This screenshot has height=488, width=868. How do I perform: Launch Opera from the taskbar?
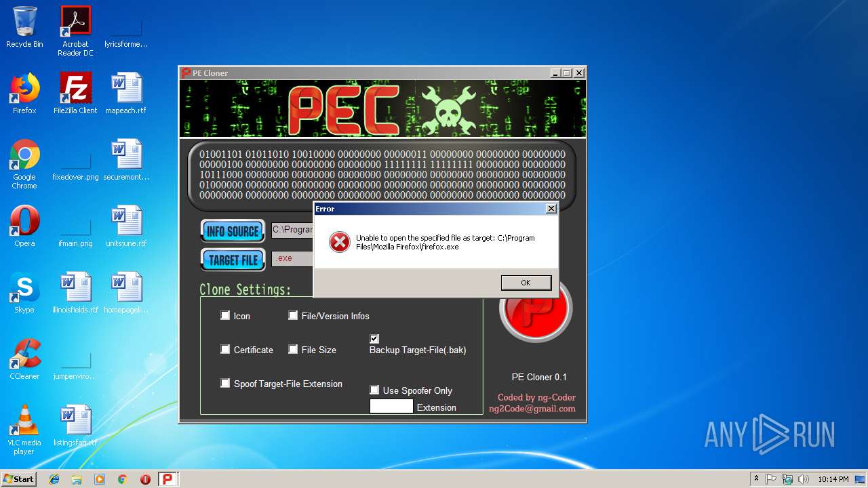[145, 479]
